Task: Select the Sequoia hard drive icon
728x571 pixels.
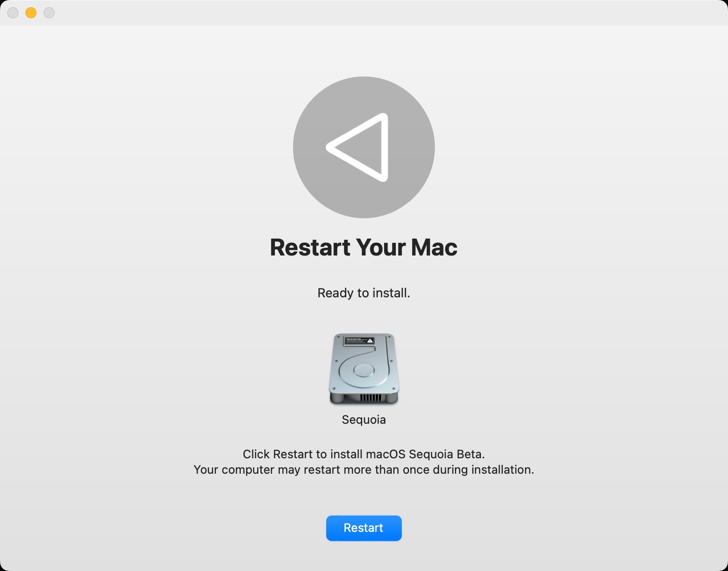Action: (364, 369)
